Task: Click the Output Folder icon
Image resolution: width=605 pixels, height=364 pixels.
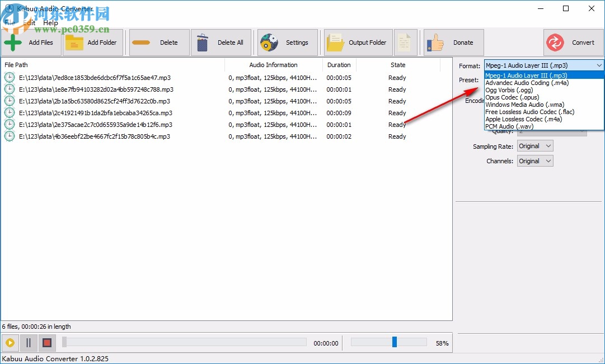Action: click(336, 42)
